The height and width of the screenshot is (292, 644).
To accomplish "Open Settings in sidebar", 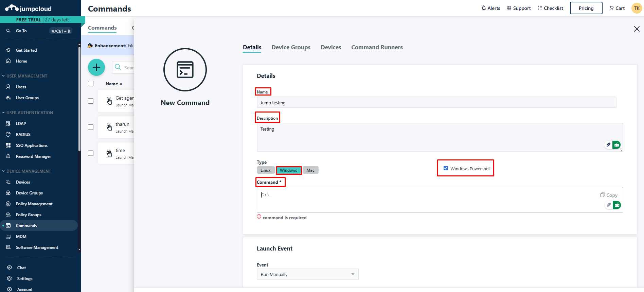I will (25, 278).
